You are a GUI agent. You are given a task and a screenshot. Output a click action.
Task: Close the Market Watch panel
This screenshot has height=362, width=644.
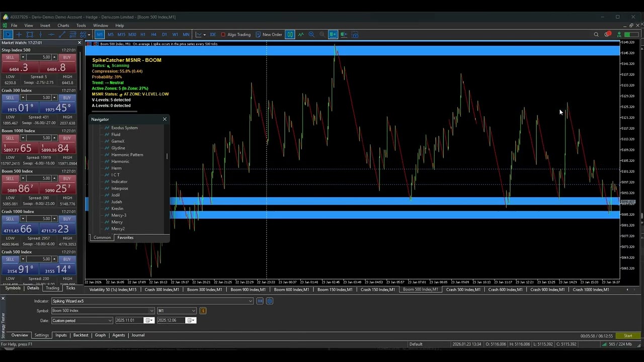(79, 43)
